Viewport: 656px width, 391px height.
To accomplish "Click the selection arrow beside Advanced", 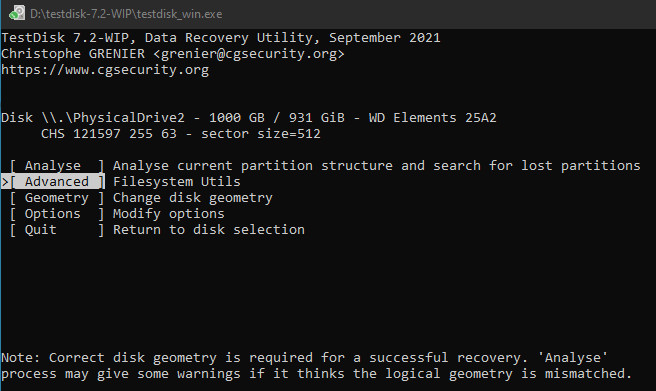I will pyautogui.click(x=5, y=182).
